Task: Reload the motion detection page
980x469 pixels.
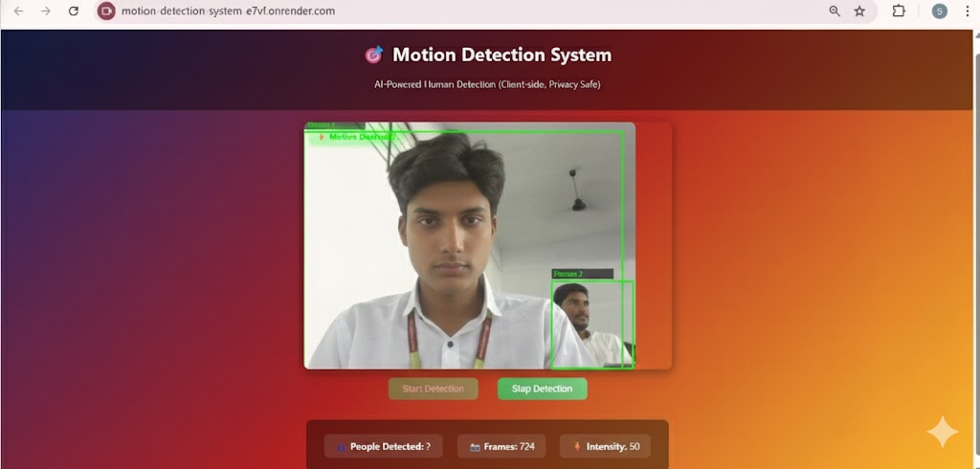Action: point(74,11)
